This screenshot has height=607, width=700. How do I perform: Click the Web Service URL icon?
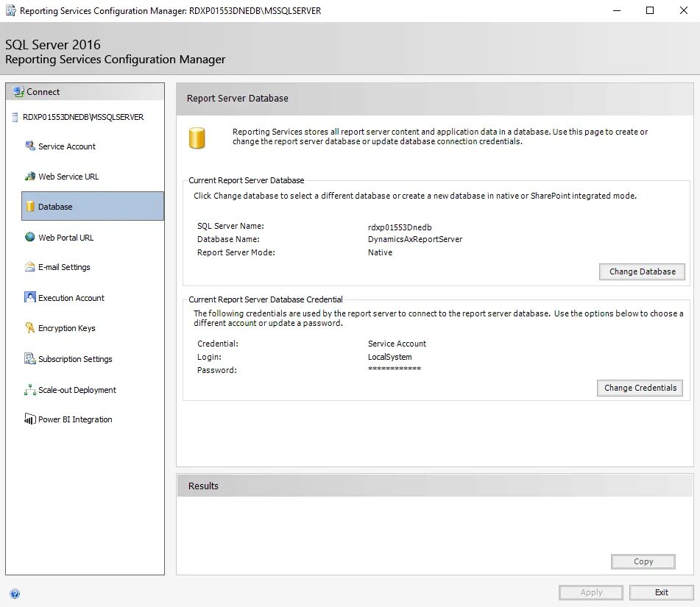click(x=30, y=177)
